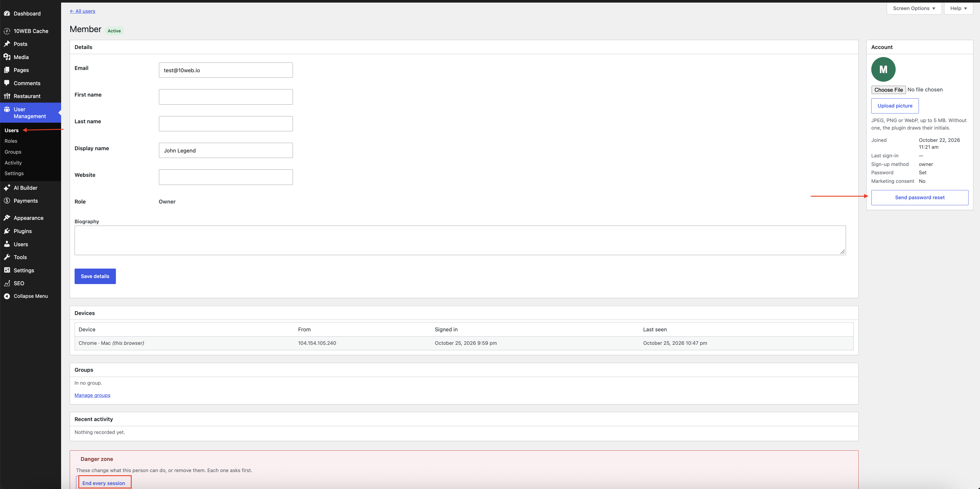Focus the Website input field

coord(225,177)
